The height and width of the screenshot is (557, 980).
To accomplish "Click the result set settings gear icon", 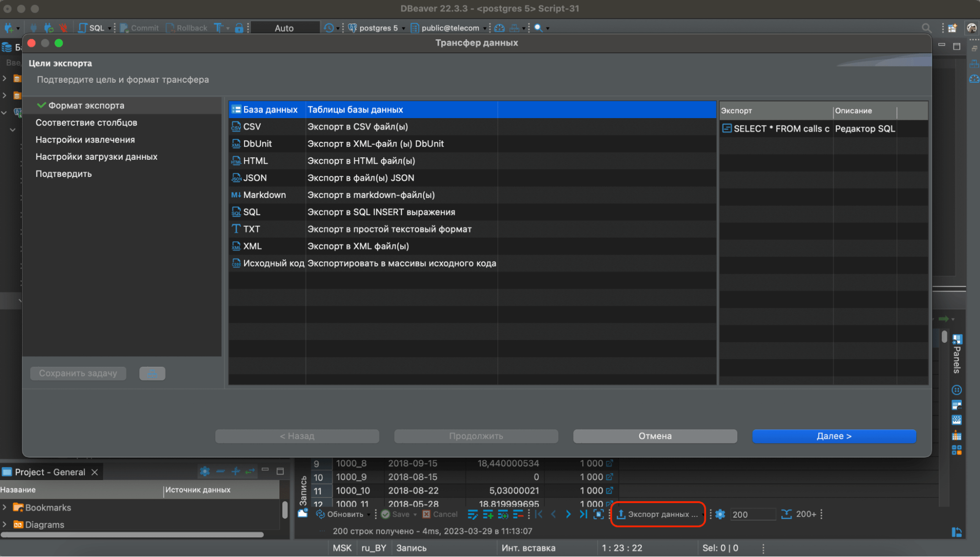I will click(x=720, y=514).
